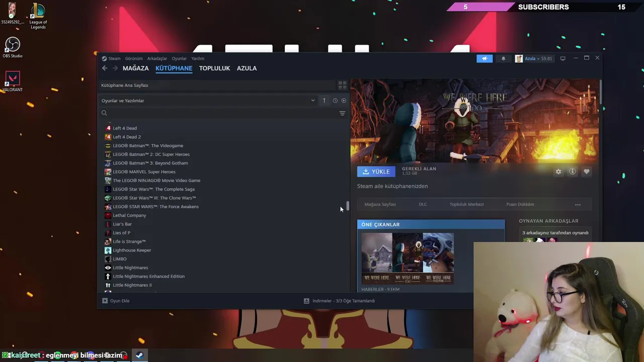
Task: Open İndirmeler downloads status
Action: coord(339,301)
